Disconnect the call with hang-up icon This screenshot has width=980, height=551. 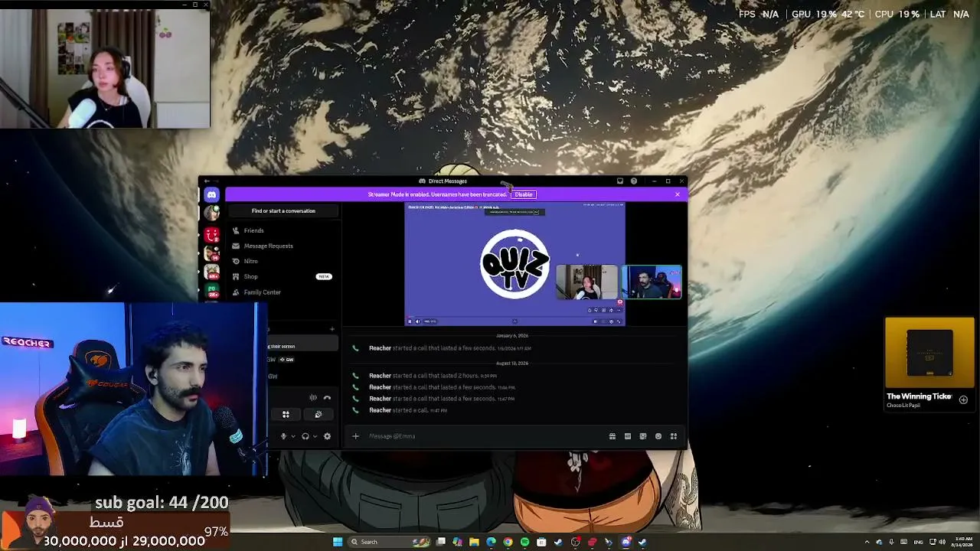pyautogui.click(x=327, y=398)
